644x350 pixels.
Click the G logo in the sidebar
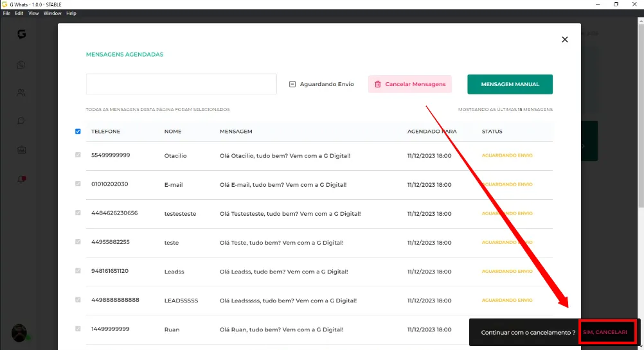tap(21, 34)
